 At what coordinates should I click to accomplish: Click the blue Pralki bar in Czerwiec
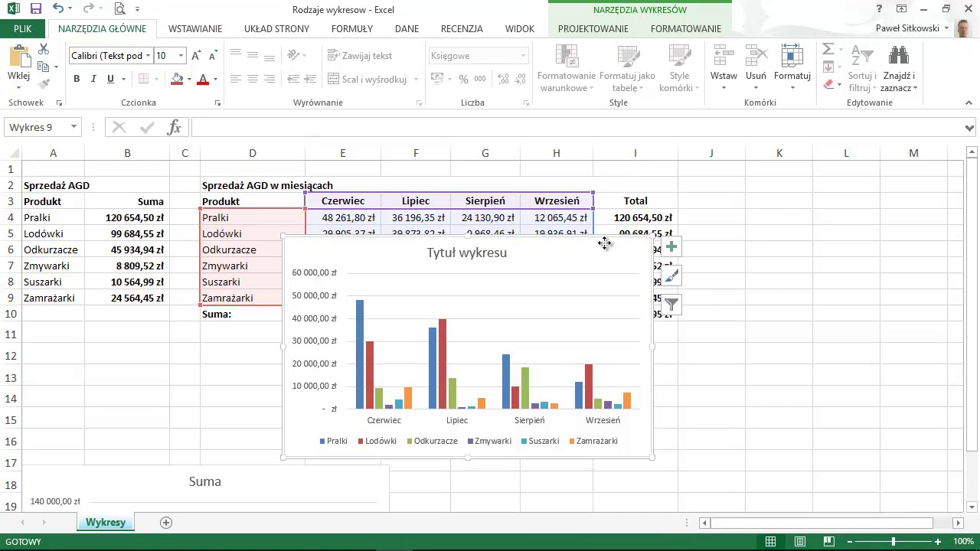[360, 354]
